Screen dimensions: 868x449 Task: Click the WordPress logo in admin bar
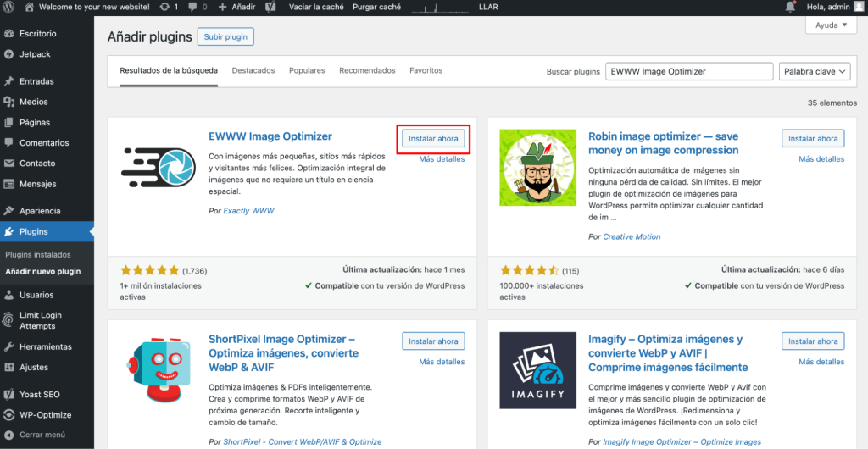click(x=10, y=7)
